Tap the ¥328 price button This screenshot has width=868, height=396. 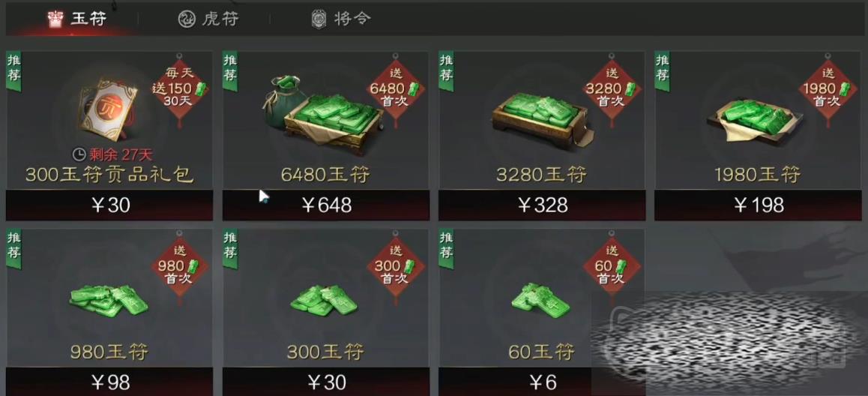coord(542,205)
